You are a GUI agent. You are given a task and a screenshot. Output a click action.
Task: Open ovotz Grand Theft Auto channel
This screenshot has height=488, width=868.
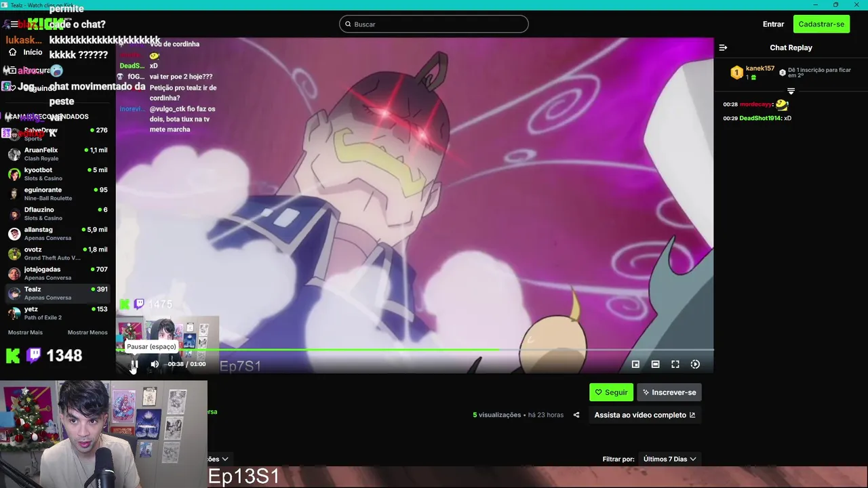click(x=58, y=253)
